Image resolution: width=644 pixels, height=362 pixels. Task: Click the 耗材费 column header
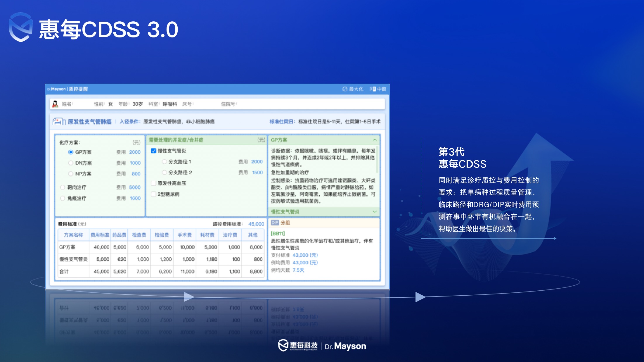pyautogui.click(x=207, y=235)
